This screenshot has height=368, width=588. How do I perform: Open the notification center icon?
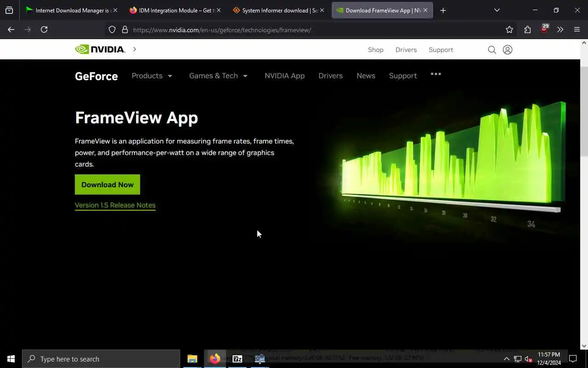(x=573, y=359)
